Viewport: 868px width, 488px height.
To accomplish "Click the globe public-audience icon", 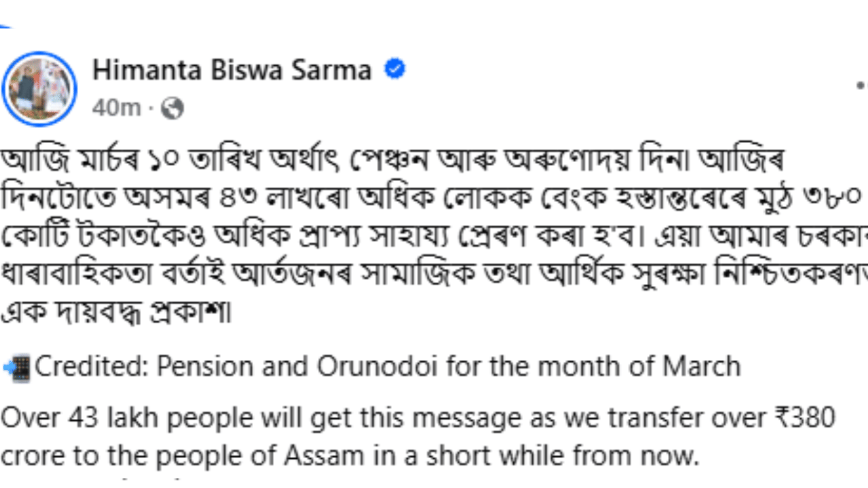I will click(173, 108).
